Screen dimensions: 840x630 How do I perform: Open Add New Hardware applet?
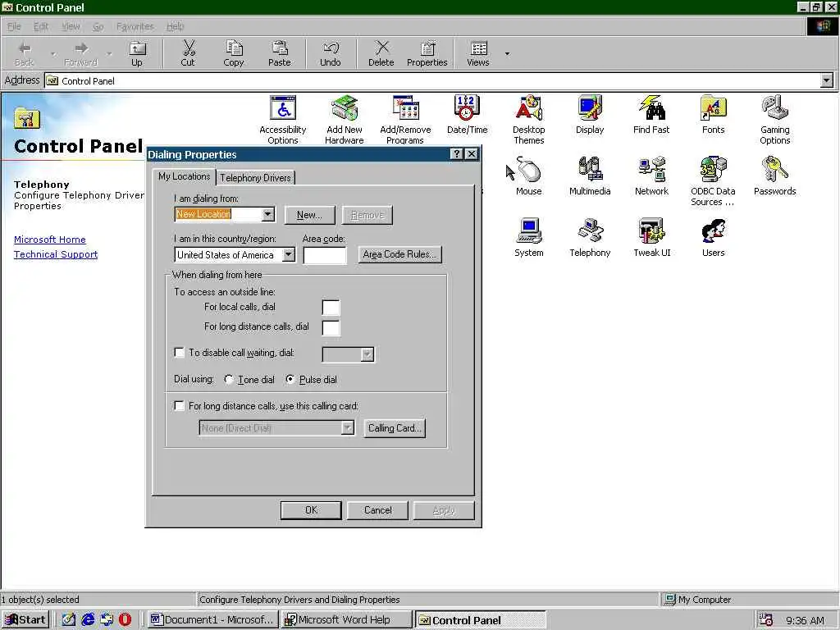345,120
